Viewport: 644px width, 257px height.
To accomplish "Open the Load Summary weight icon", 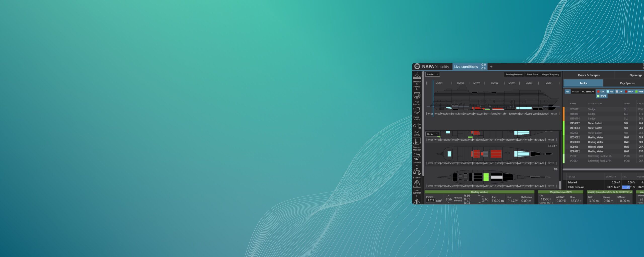I will click(417, 184).
